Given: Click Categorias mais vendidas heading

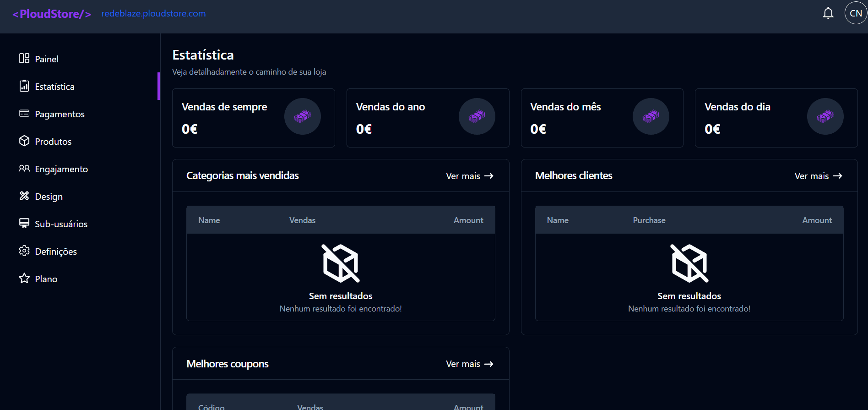Looking at the screenshot, I should point(243,175).
